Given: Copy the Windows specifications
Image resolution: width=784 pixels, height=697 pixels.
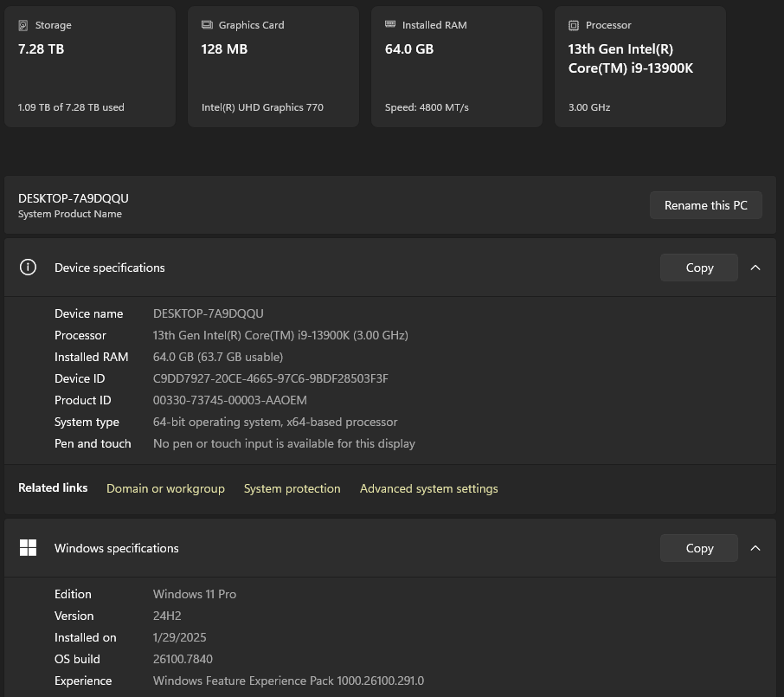Looking at the screenshot, I should point(699,548).
